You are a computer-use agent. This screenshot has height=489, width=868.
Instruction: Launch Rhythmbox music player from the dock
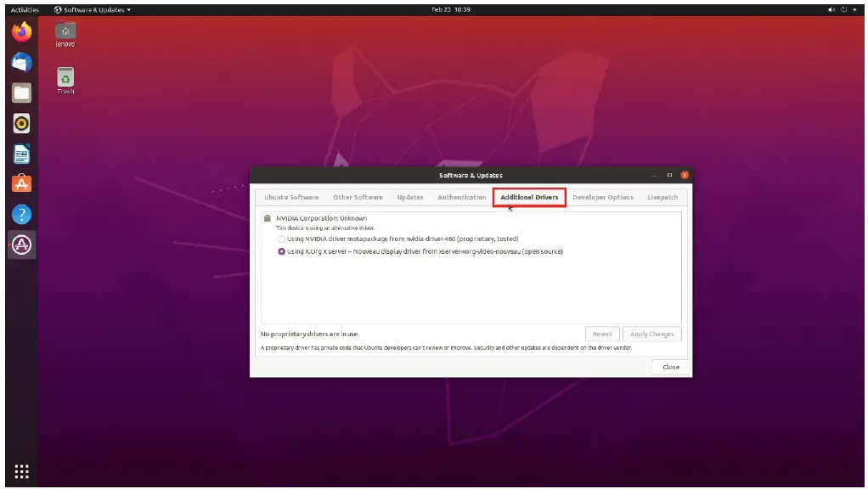click(21, 123)
